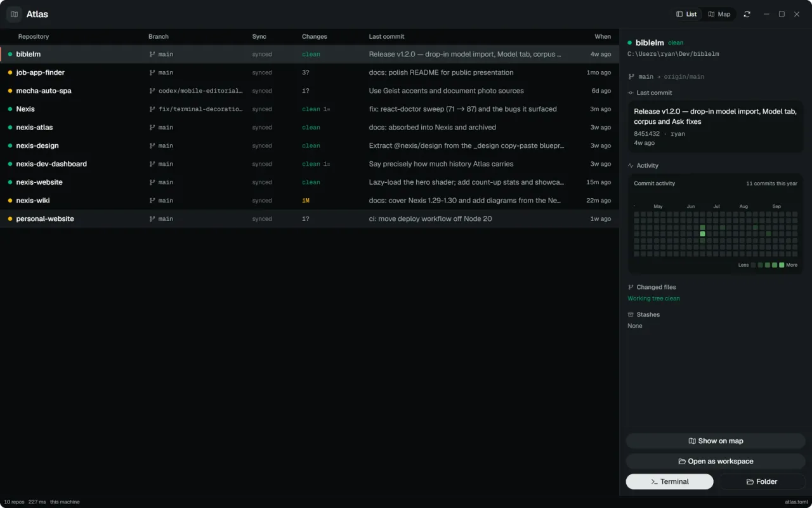Open the Folder button
This screenshot has width=812, height=508.
pyautogui.click(x=762, y=481)
